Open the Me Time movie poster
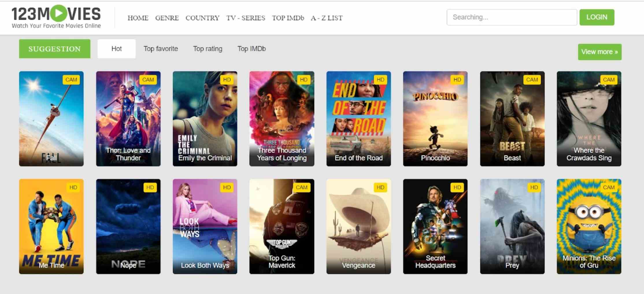 (51, 226)
